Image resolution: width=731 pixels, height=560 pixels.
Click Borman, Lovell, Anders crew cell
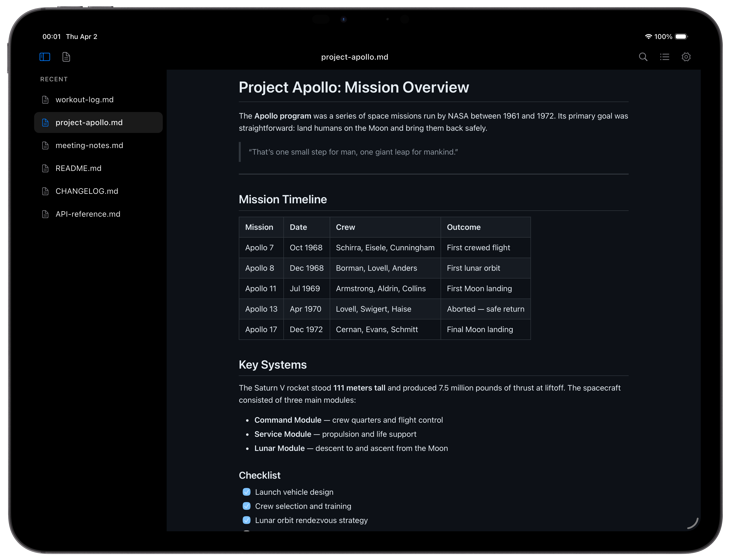click(x=385, y=268)
